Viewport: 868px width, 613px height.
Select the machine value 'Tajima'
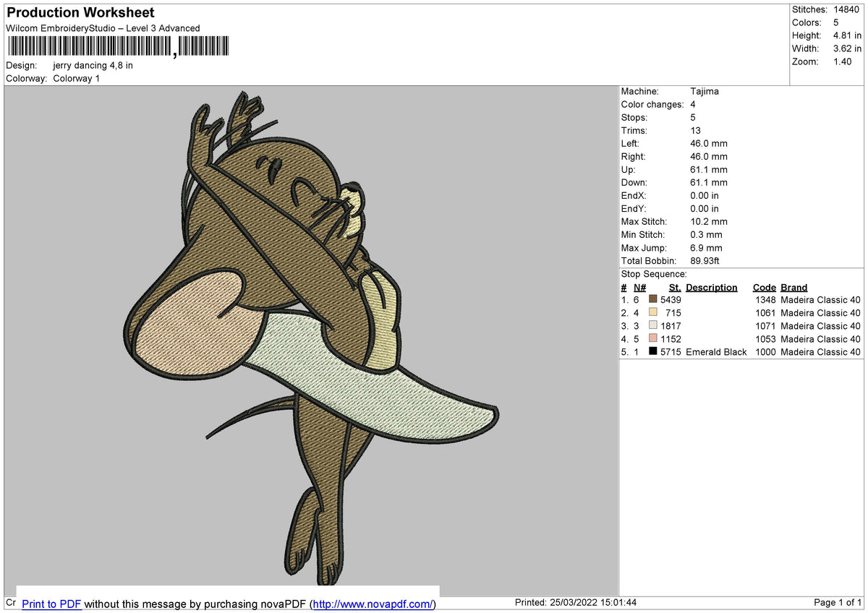click(705, 91)
